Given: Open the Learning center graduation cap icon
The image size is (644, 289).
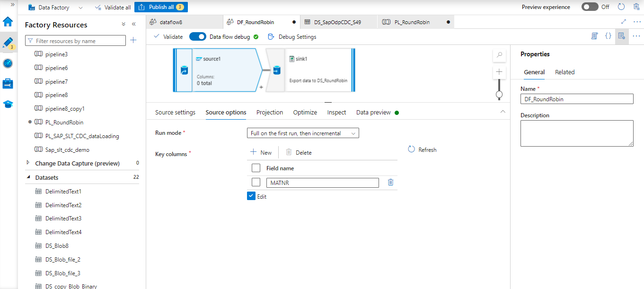Looking at the screenshot, I should [x=8, y=105].
